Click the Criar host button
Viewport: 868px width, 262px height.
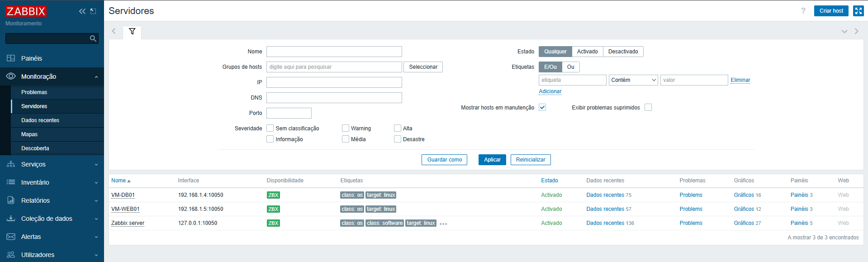click(x=831, y=11)
